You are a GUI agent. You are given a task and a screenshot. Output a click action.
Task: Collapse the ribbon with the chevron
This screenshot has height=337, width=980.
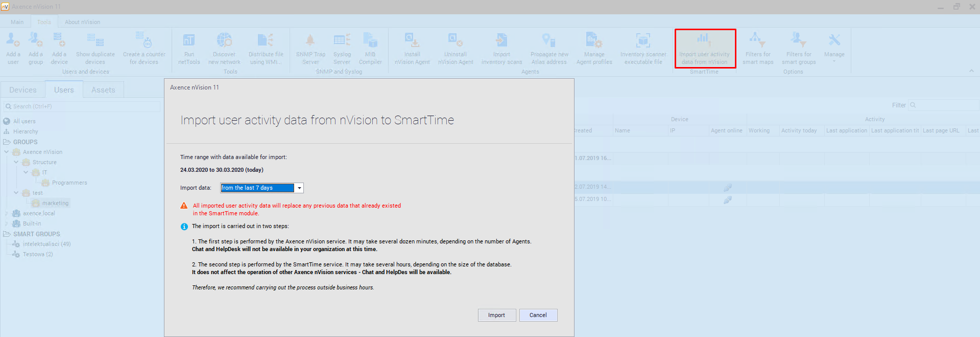[971, 71]
